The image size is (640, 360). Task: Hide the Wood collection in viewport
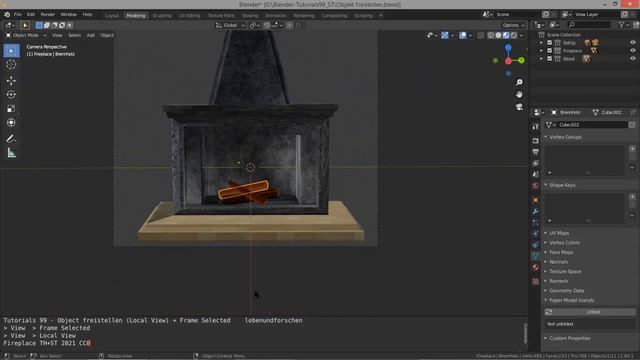coord(633,59)
